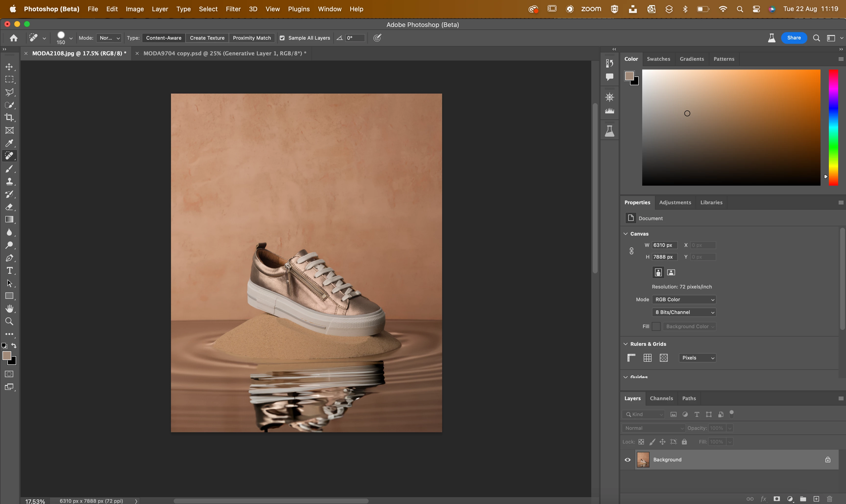This screenshot has width=846, height=504.
Task: Click the blue Share button
Action: tap(794, 38)
